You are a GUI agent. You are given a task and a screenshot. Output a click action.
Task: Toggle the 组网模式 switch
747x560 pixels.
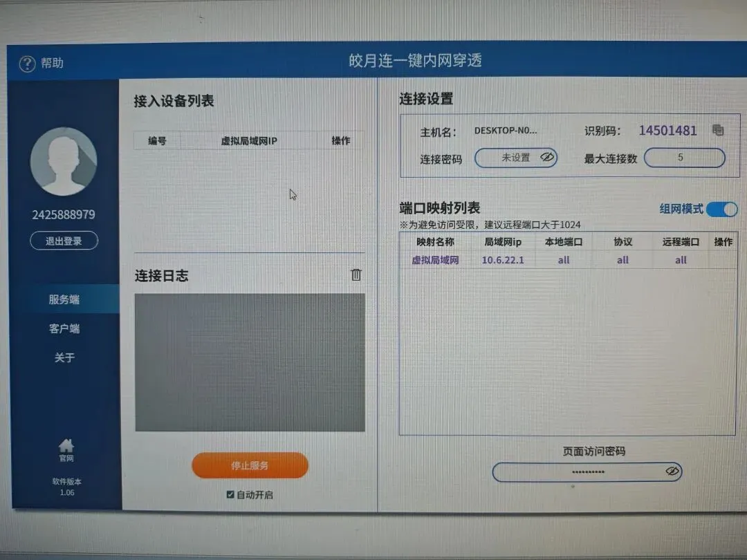click(721, 209)
